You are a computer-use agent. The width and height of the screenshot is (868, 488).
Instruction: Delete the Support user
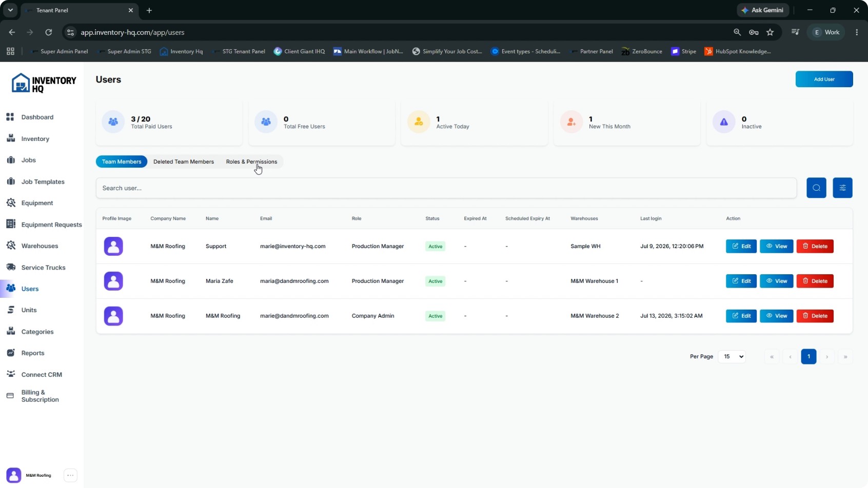815,246
